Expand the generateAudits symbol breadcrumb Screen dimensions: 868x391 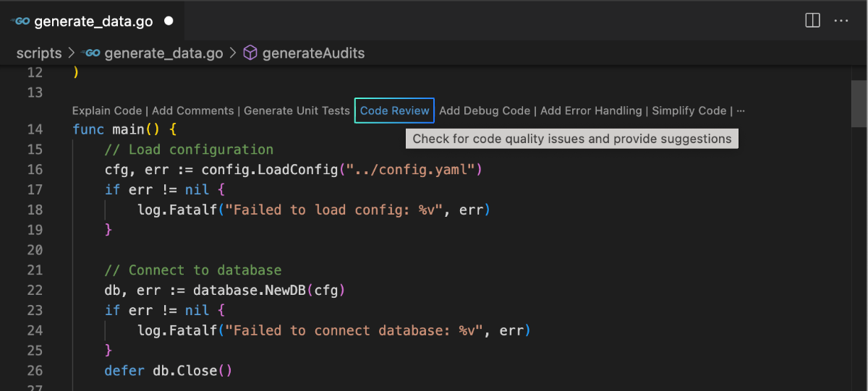tap(313, 53)
